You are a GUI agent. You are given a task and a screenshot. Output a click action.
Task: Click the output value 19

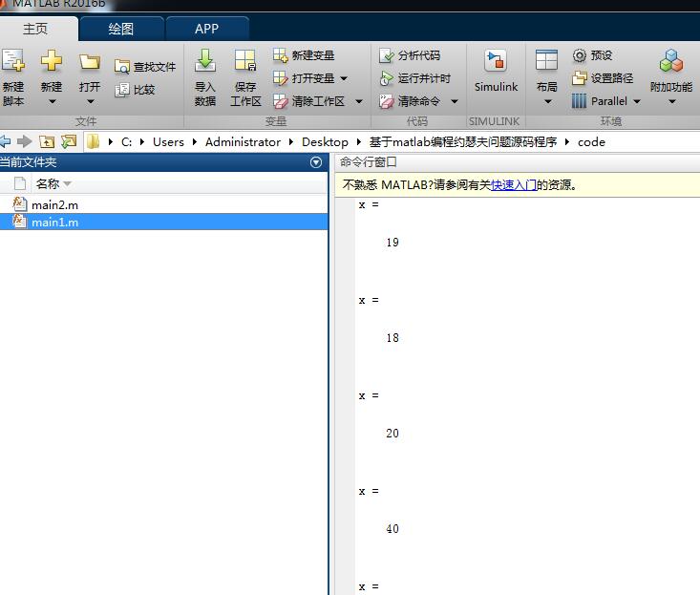[x=392, y=243]
